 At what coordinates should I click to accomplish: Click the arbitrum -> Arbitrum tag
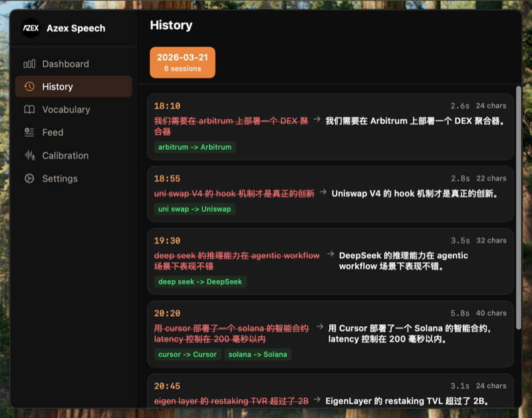195,147
